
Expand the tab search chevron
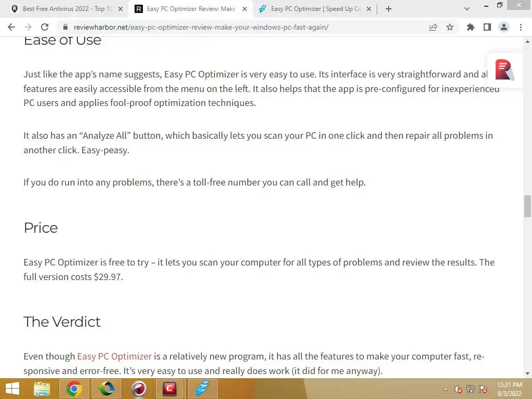pos(467,9)
